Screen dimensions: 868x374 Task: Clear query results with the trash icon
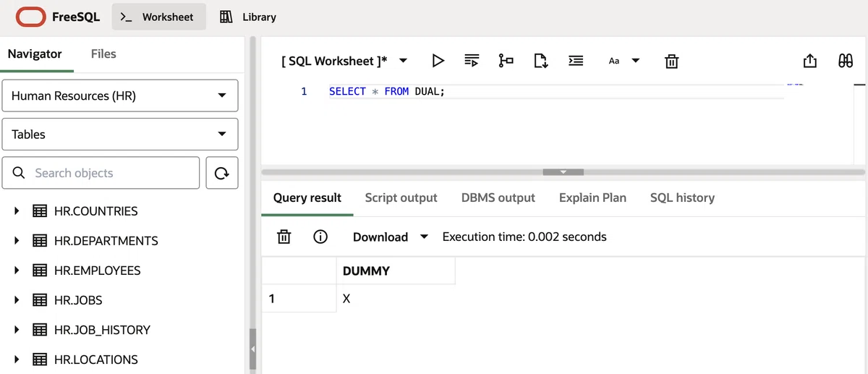click(285, 237)
